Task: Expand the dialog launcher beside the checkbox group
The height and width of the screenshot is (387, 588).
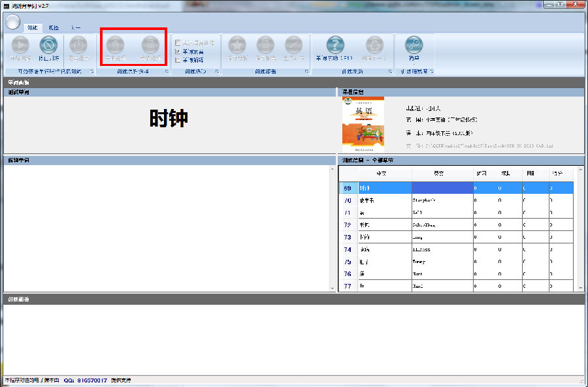Action: (x=217, y=72)
